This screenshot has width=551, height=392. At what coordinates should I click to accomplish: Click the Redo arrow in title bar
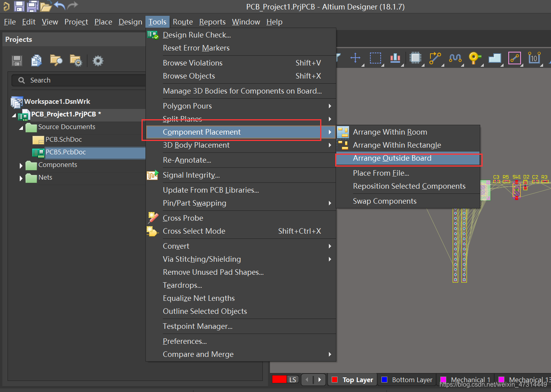[73, 6]
